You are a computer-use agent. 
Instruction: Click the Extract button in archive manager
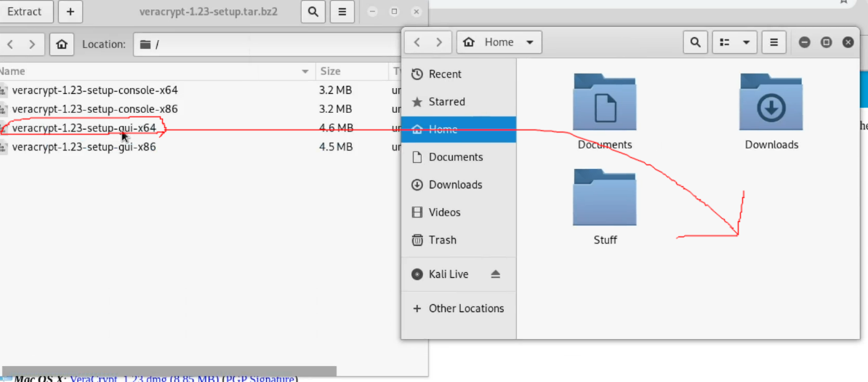26,11
